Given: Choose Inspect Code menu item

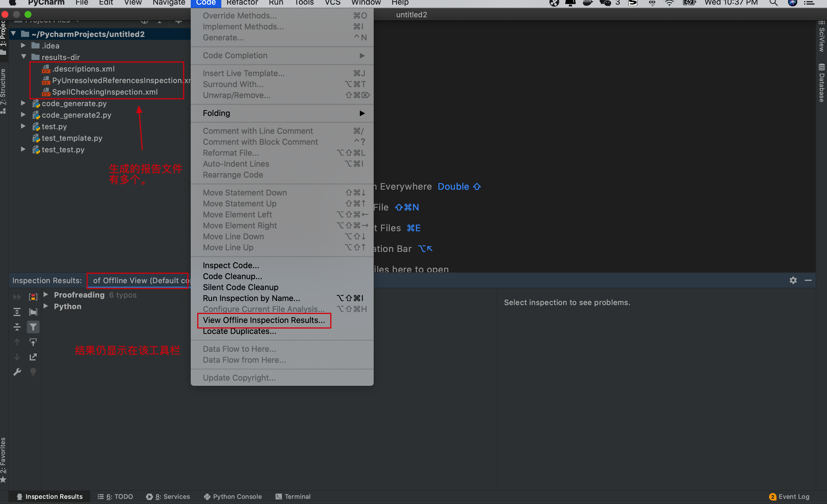Looking at the screenshot, I should (282, 265).
